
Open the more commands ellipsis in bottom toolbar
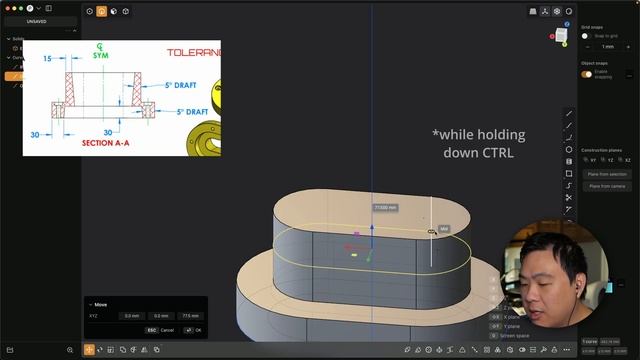click(567, 349)
